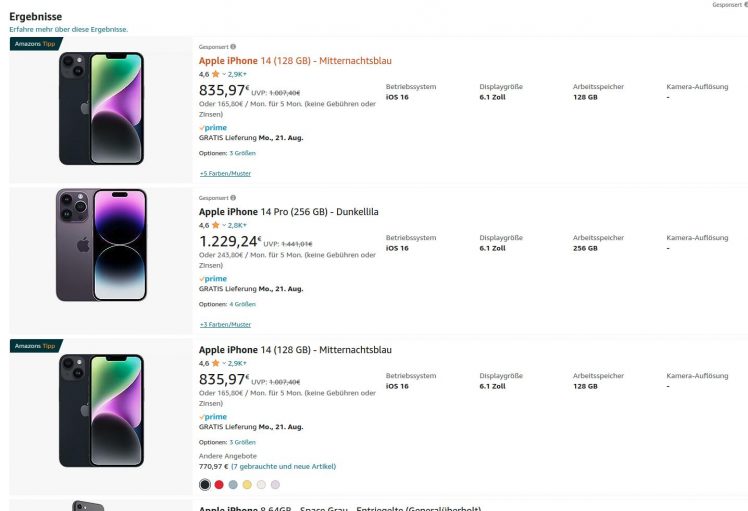
Task: Click the star icon on the sponsored iPhone 14 listing
Action: 215,74
